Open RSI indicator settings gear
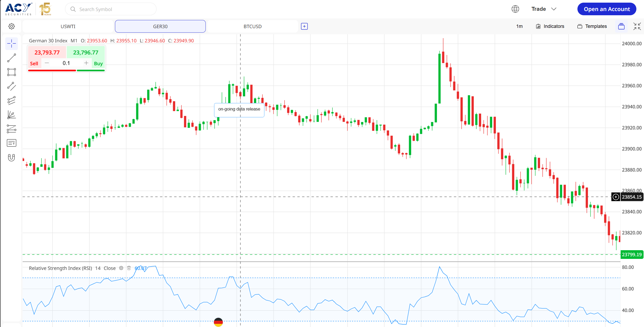The height and width of the screenshot is (327, 644). pyautogui.click(x=121, y=268)
